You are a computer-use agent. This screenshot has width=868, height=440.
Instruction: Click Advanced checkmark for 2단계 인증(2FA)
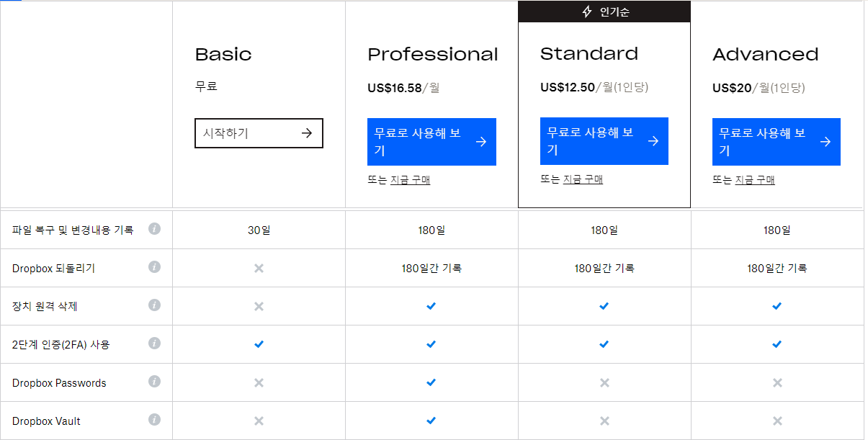click(x=777, y=344)
